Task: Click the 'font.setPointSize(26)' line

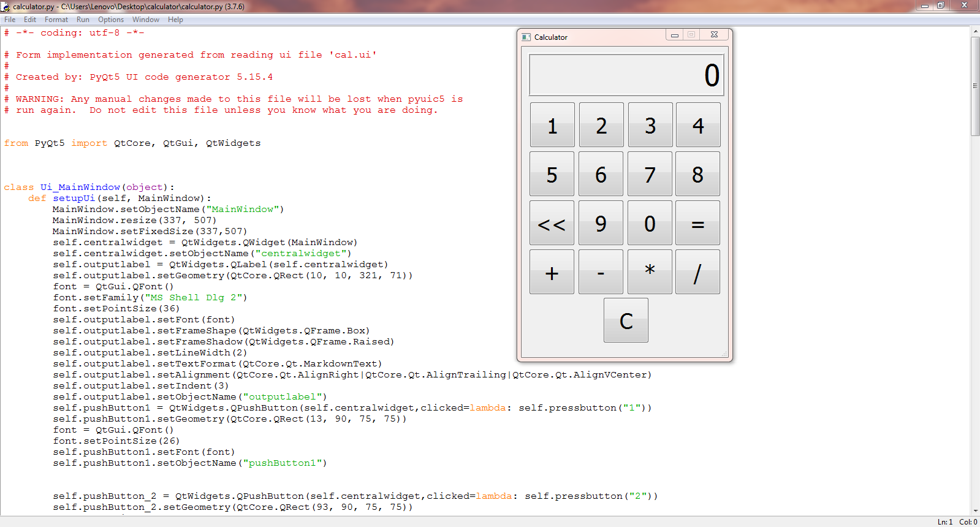Action: click(x=116, y=441)
